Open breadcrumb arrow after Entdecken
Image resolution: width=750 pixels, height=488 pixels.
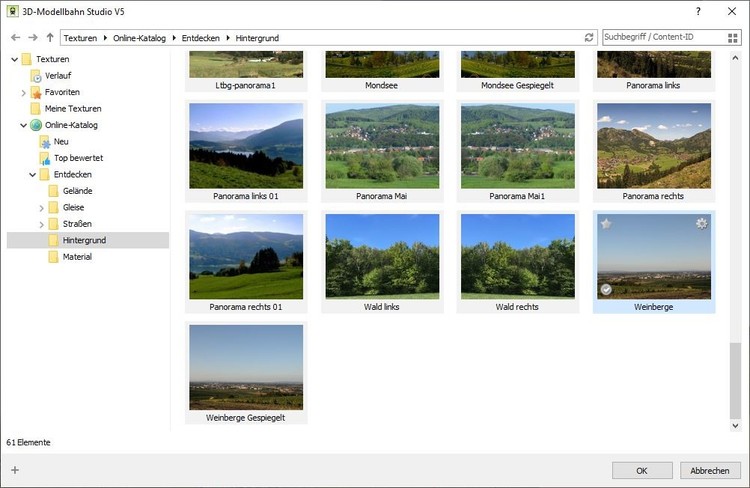(x=228, y=38)
